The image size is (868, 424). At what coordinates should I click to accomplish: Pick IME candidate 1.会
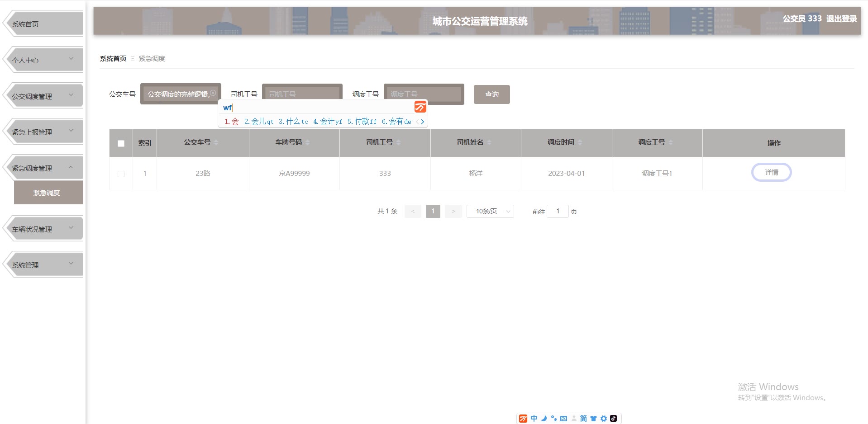pos(232,122)
